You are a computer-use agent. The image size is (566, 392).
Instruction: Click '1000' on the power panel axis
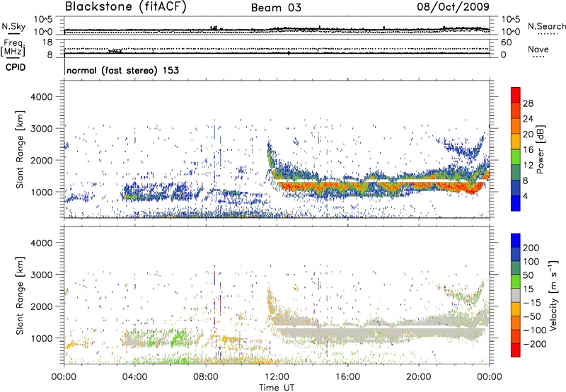coord(41,192)
